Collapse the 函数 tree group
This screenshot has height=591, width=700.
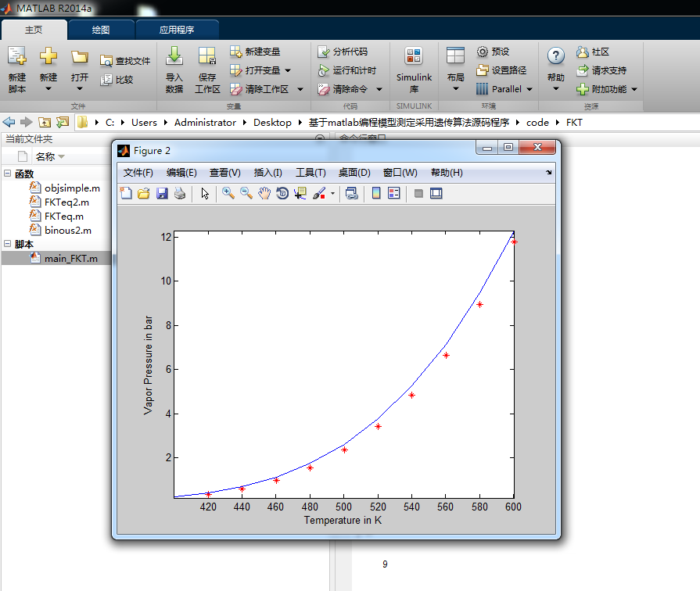pyautogui.click(x=8, y=174)
